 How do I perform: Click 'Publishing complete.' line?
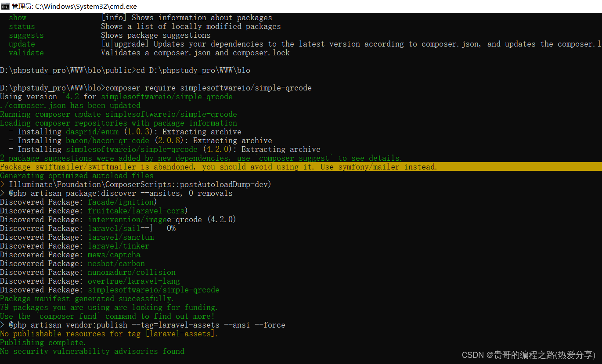pos(43,342)
